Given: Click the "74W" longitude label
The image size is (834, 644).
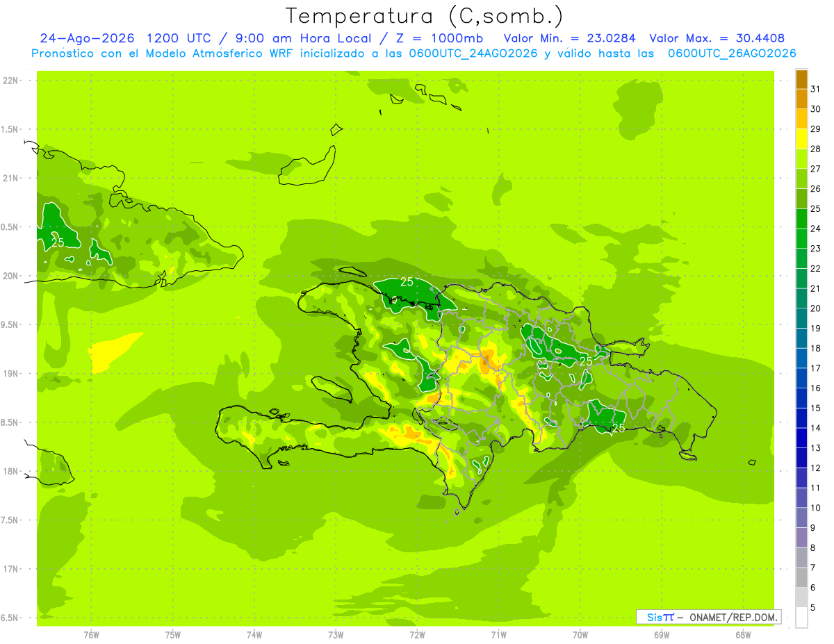Looking at the screenshot, I should pyautogui.click(x=254, y=634).
